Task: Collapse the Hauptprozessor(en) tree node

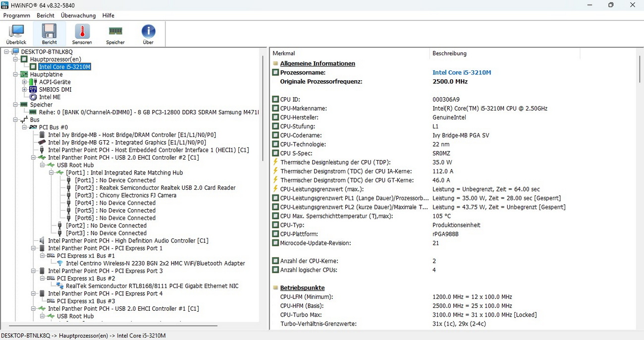Action: click(x=16, y=59)
